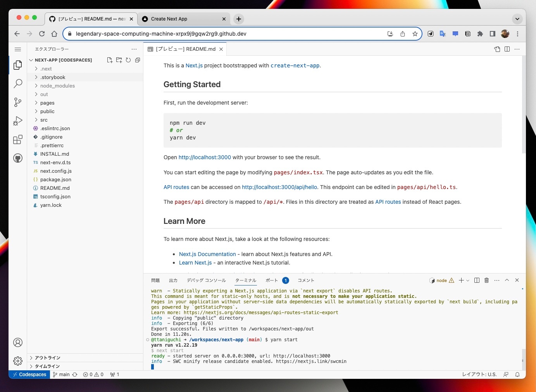This screenshot has height=392, width=536.
Task: Switch to the ポート panel tab
Action: click(x=272, y=280)
